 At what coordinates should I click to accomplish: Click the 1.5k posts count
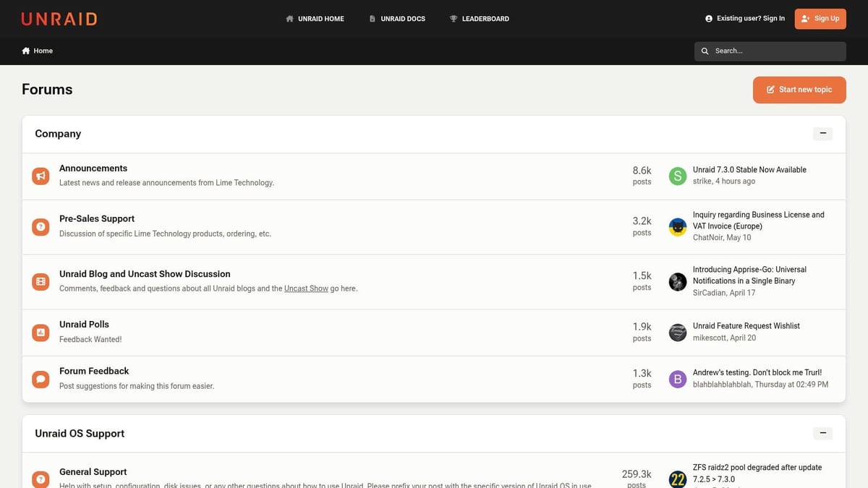point(642,281)
